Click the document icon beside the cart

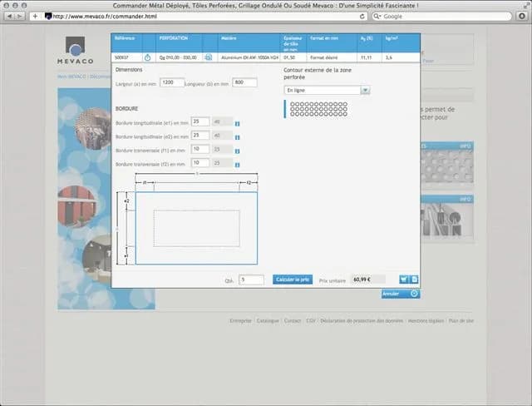click(x=414, y=280)
